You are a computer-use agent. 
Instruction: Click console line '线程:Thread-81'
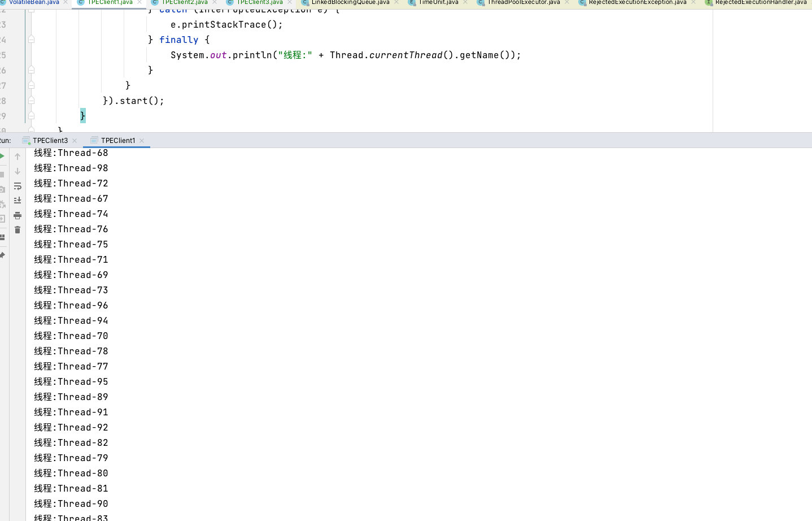71,488
